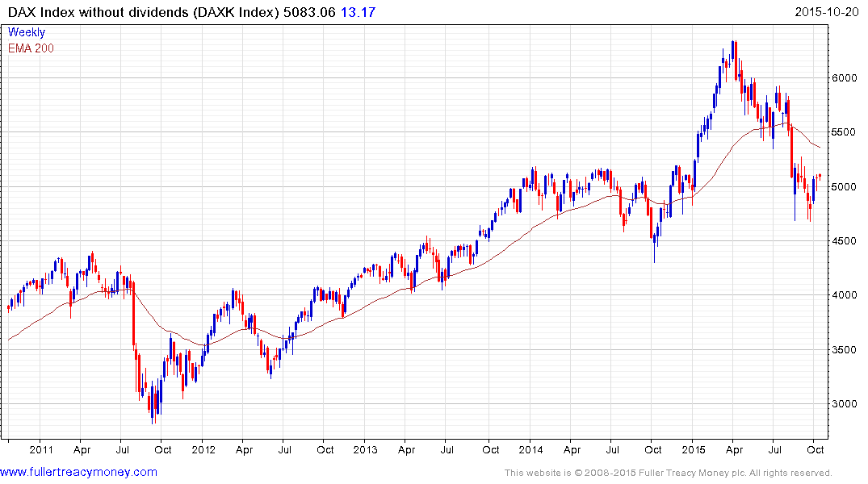Click the 5000 price axis label
This screenshot has width=868, height=484.
(845, 187)
